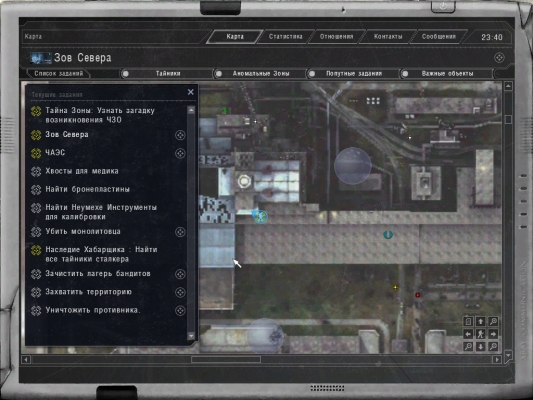Viewport: 533px width, 400px height.
Task: Click the Хвосты для медика quest icon
Action: (36, 171)
